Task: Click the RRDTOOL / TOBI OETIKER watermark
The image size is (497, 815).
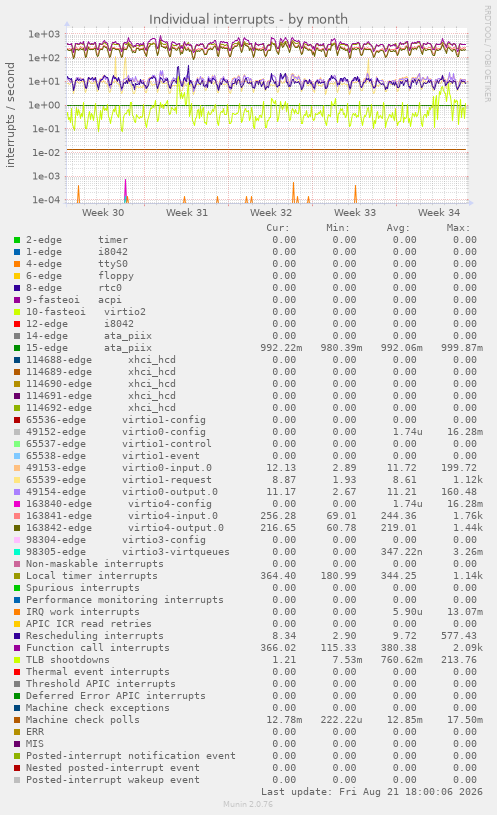Action: [488, 54]
